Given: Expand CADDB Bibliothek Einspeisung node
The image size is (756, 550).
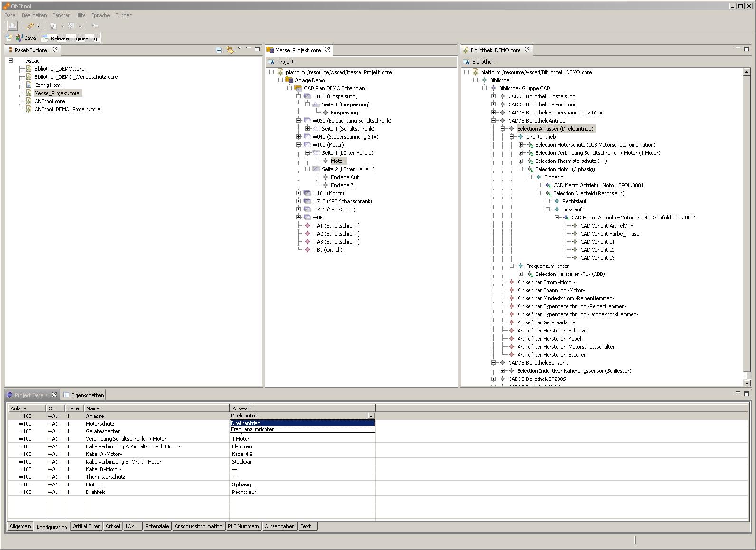Looking at the screenshot, I should [x=494, y=96].
